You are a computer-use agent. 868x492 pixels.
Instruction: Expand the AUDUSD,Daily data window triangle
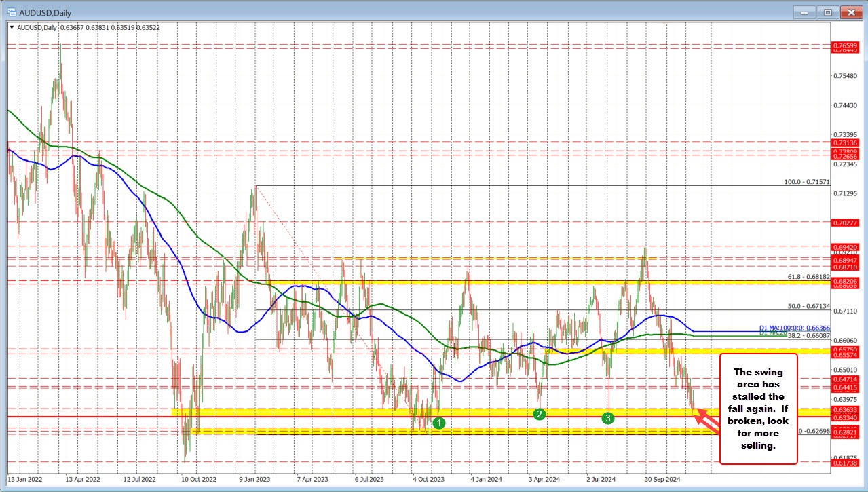click(x=12, y=26)
